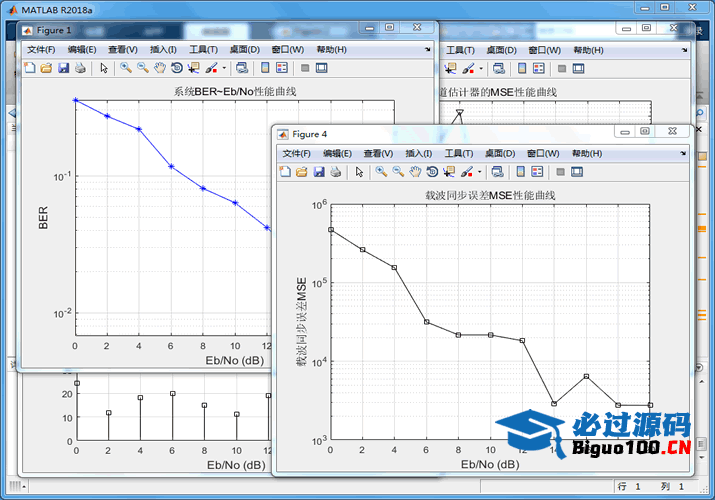This screenshot has width=715, height=500.
Task: Select Edit Plot arrow tool in Figure 4
Action: pyautogui.click(x=359, y=172)
